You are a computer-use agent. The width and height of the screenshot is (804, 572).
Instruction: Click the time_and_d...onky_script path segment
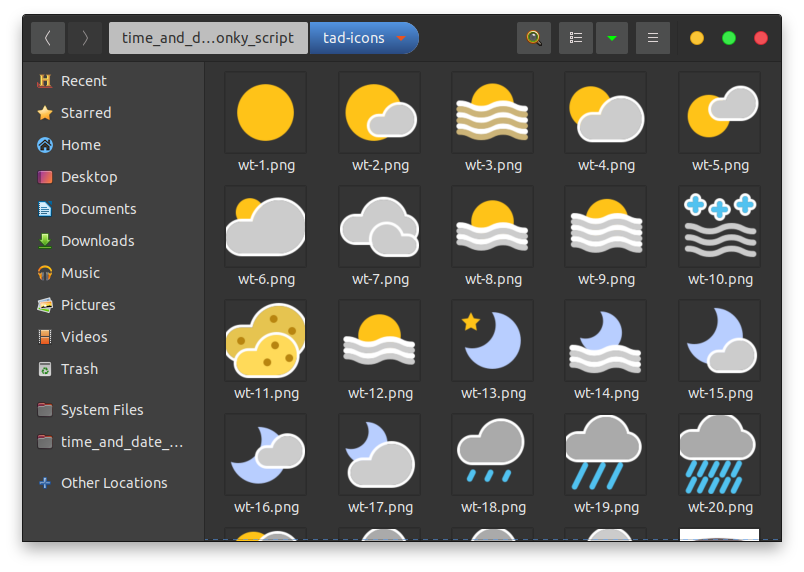208,38
